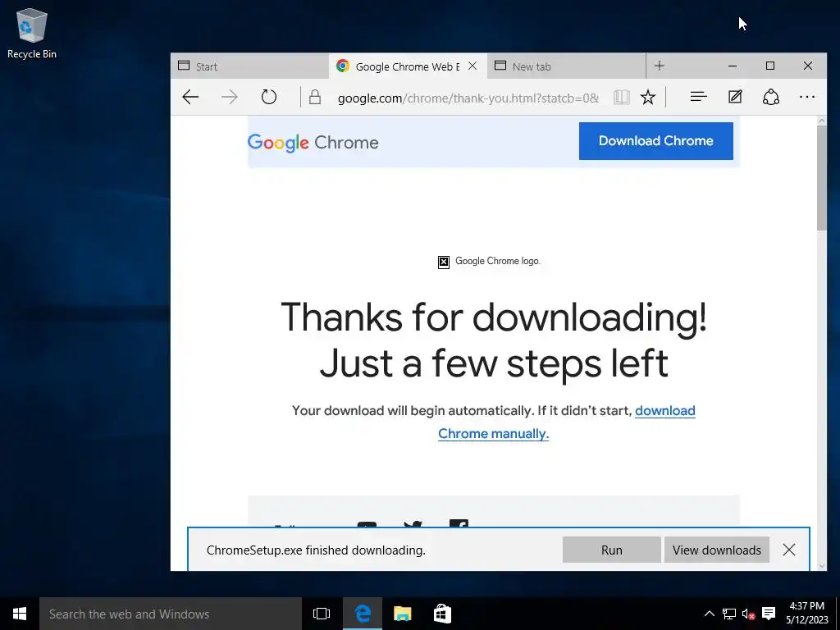Image resolution: width=840 pixels, height=630 pixels.
Task: Open Task View on the taskbar
Action: [322, 614]
